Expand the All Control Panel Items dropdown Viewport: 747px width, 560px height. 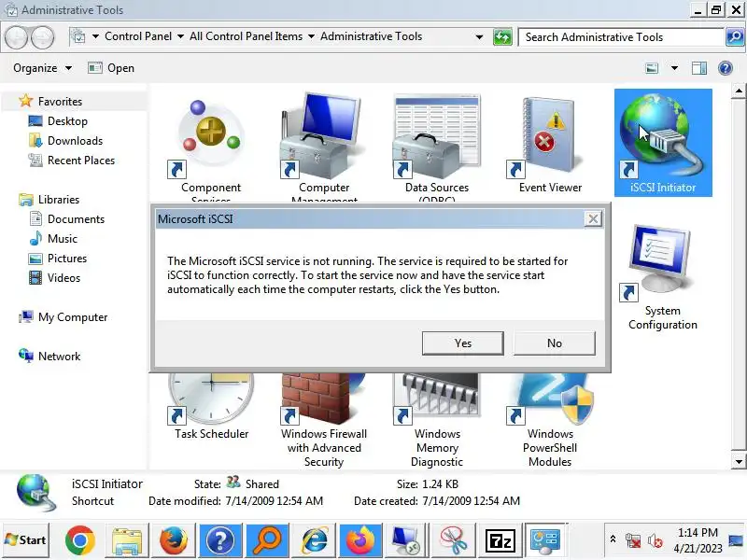[x=311, y=36]
